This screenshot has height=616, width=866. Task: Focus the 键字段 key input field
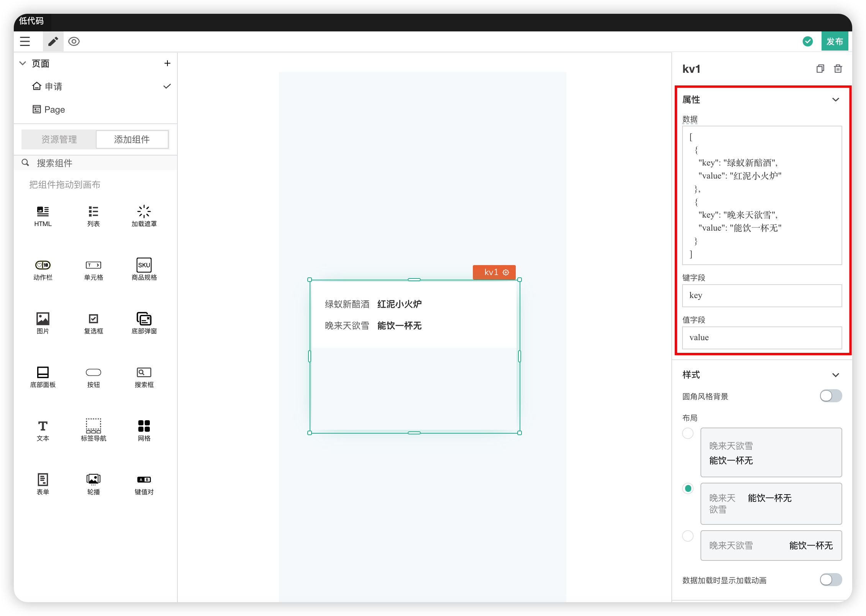point(761,295)
